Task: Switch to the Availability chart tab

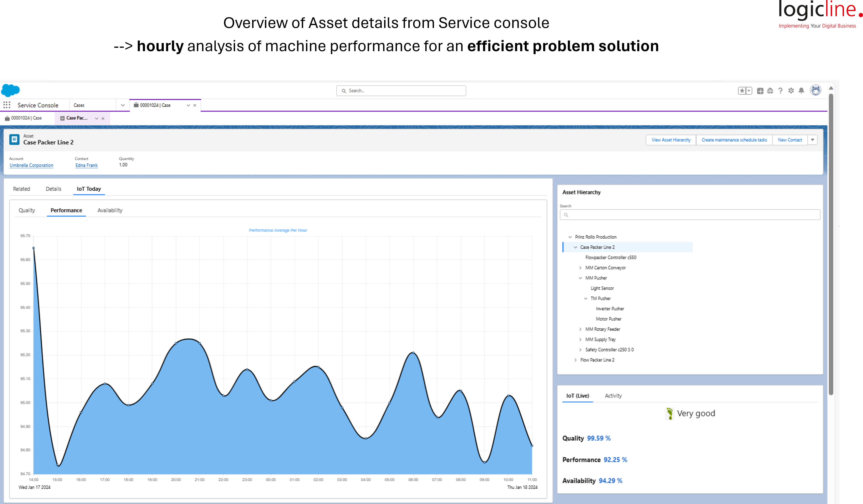Action: (x=110, y=210)
